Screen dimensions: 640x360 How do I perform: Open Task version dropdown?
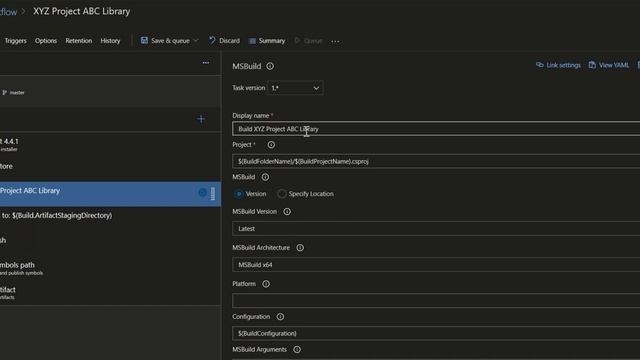click(295, 88)
